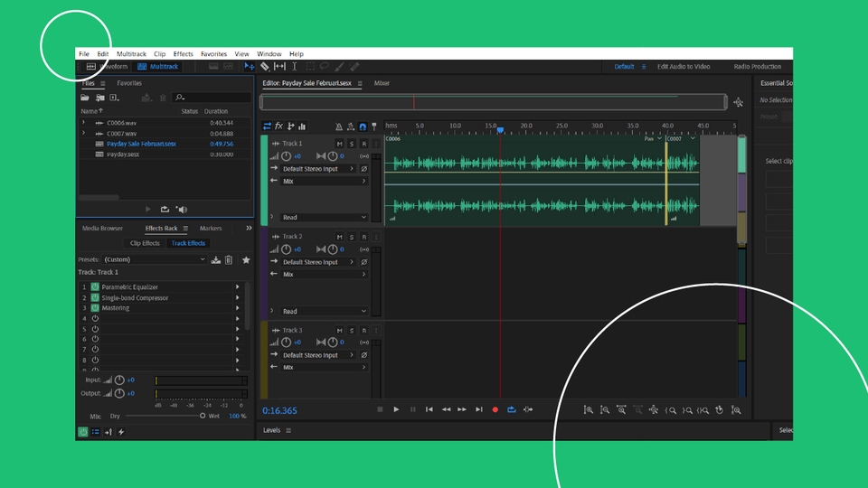Select the Slip tool in the top toolbar
Viewport: 868px width, 488px height.
point(280,66)
